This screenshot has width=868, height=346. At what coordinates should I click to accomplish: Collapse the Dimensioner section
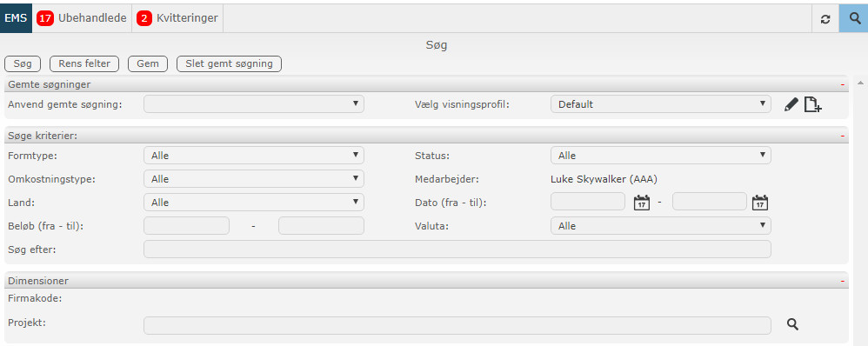click(842, 281)
